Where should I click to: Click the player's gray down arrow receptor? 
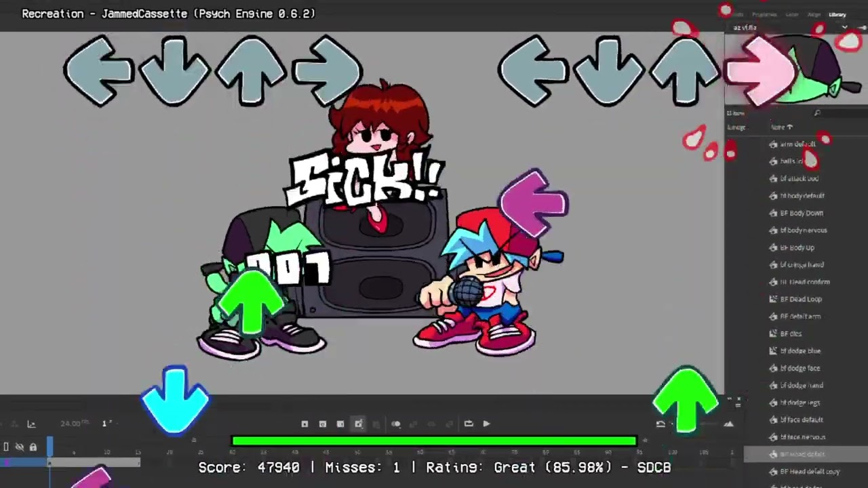click(609, 70)
